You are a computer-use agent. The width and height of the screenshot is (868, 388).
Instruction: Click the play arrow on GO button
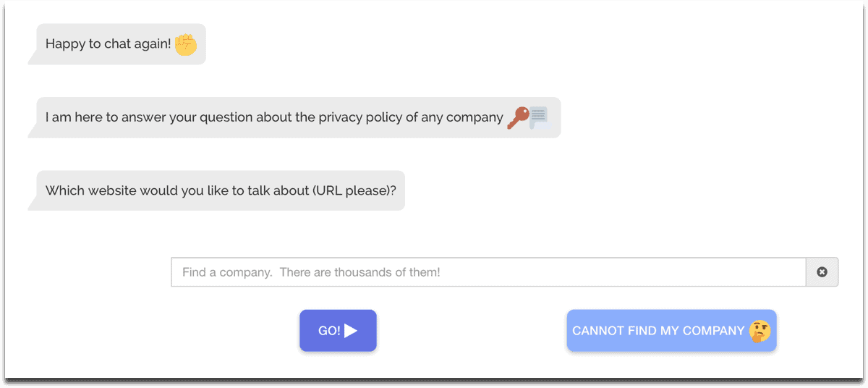[x=351, y=331]
